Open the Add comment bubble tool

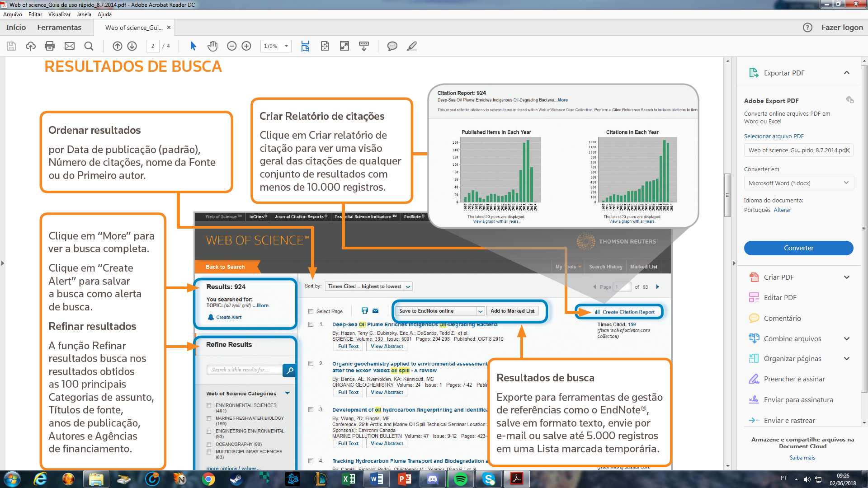tap(392, 46)
